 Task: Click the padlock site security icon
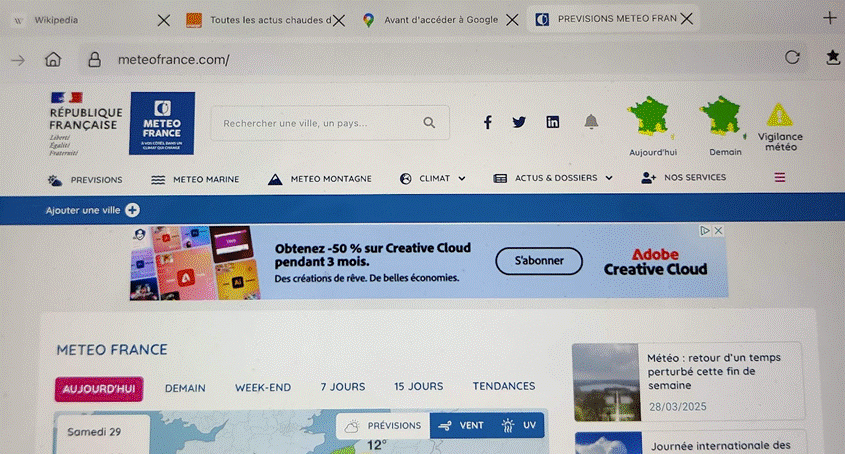point(94,59)
